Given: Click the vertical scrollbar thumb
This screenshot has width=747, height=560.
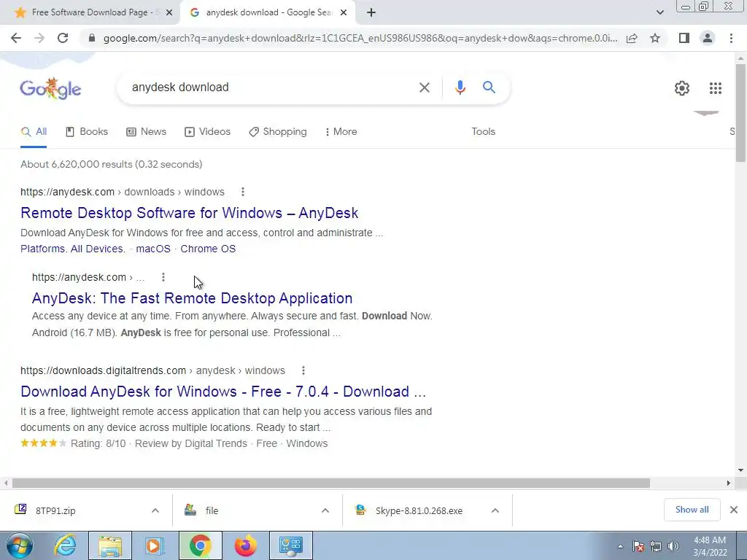Looking at the screenshot, I should [741, 112].
